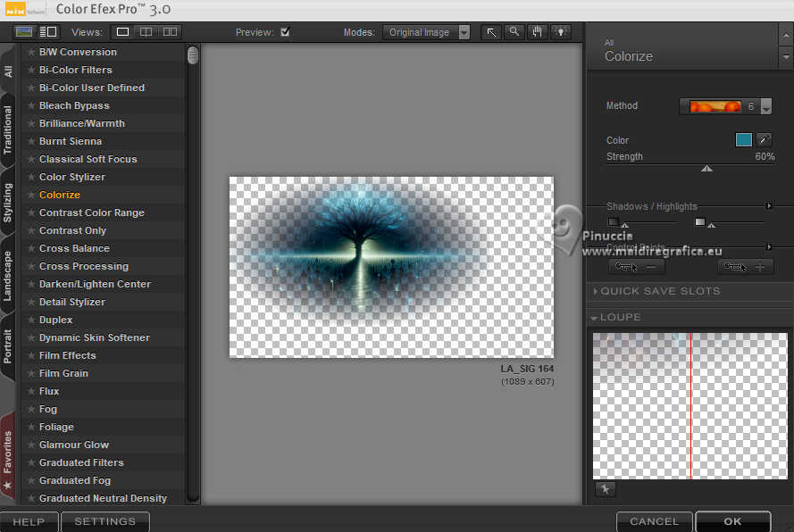The height and width of the screenshot is (532, 794).
Task: Select the arrow pointer tool
Action: 491,32
